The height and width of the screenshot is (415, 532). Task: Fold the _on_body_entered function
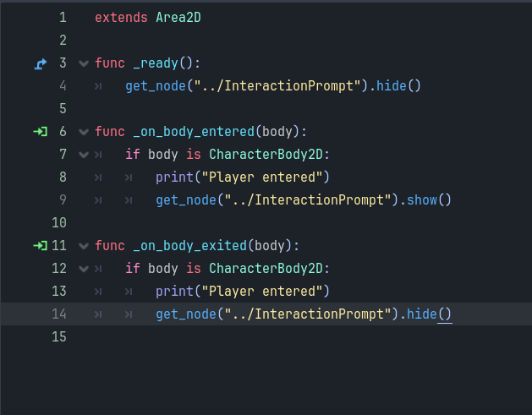click(x=83, y=132)
